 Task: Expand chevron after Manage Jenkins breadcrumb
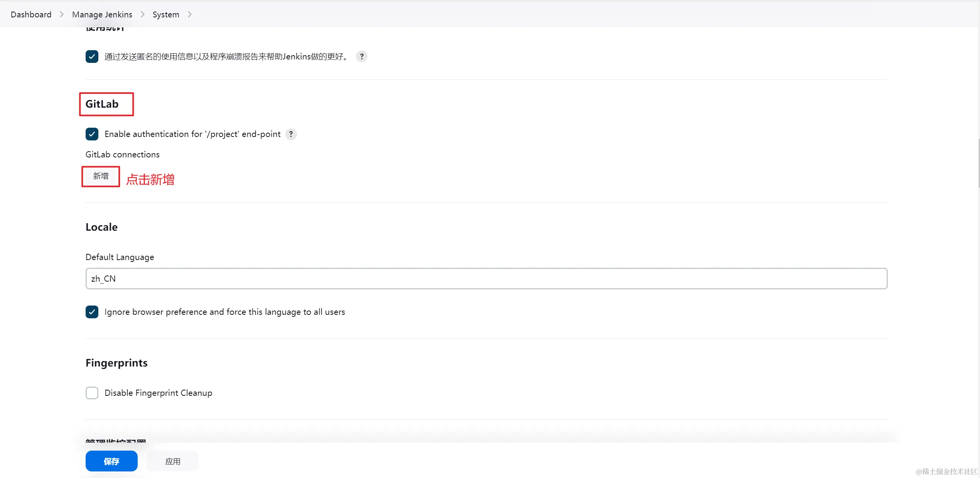tap(143, 14)
